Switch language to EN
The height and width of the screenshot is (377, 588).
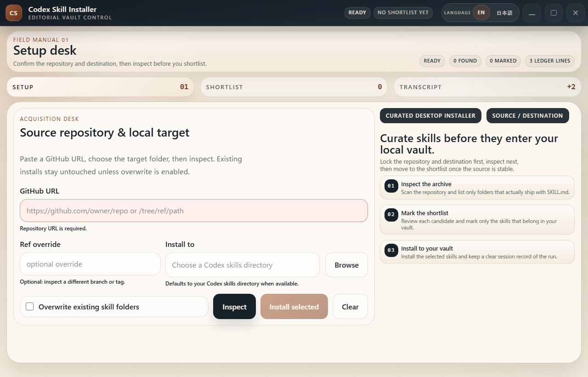click(x=481, y=13)
